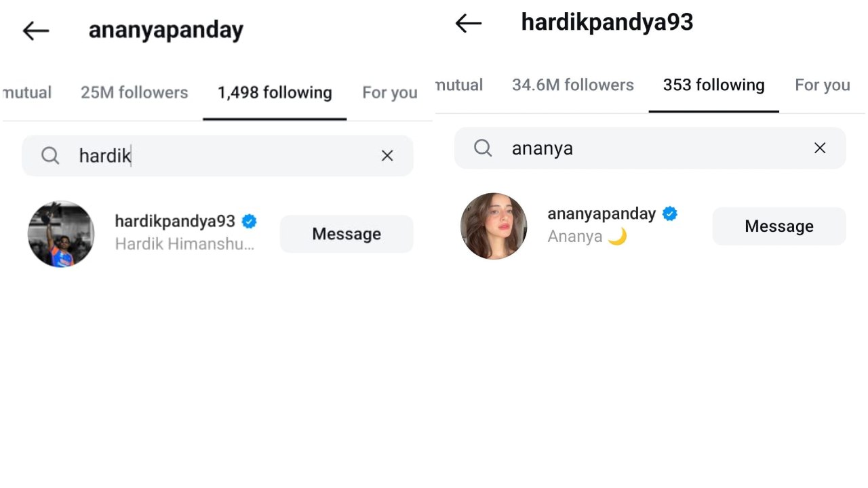
Task: Go back from hardikpandya93 profile
Action: pyautogui.click(x=469, y=23)
